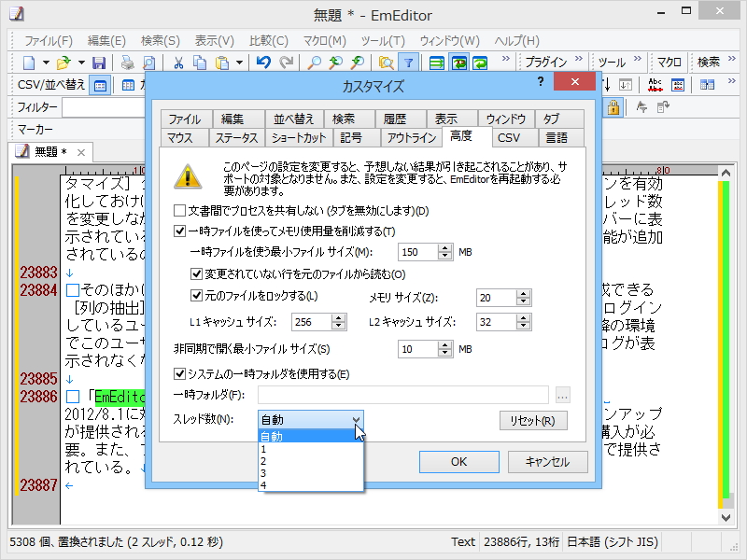Open the ファイル(F) menu
The image size is (747, 560).
click(x=49, y=41)
